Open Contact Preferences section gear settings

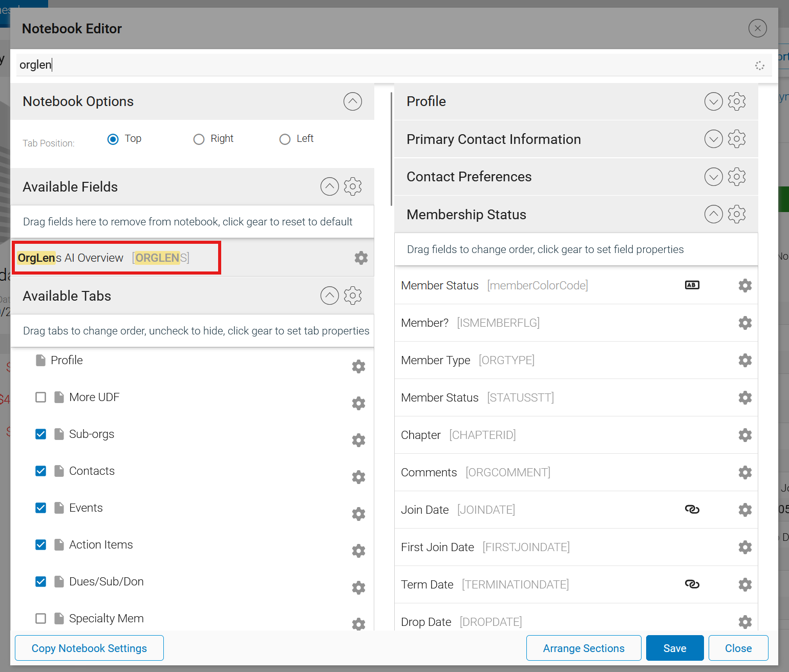[x=737, y=177]
